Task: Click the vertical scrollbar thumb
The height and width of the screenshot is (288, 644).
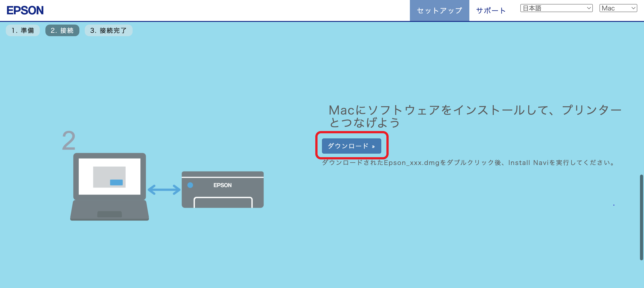Action: point(641,217)
